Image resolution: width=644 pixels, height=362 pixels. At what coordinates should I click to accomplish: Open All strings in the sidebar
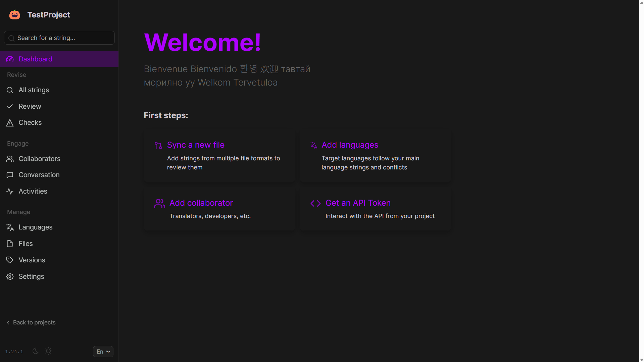coord(34,90)
